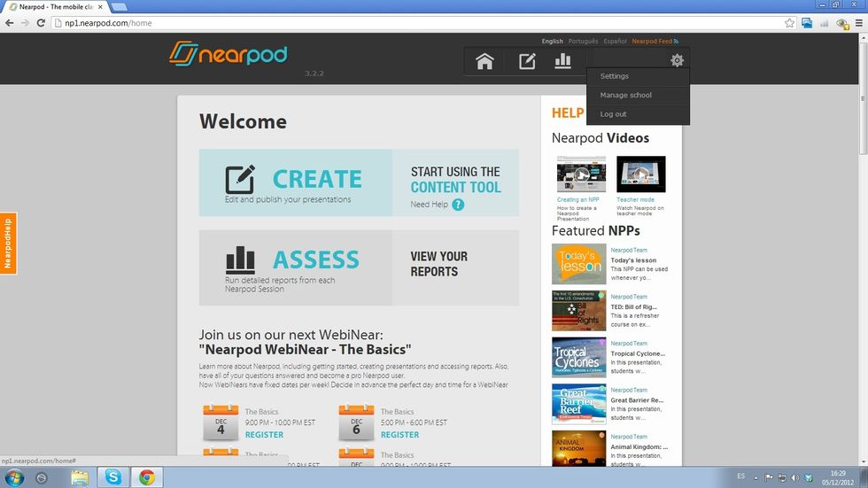Open Start Using the Content Tool panel
868x488 pixels.
(455, 182)
